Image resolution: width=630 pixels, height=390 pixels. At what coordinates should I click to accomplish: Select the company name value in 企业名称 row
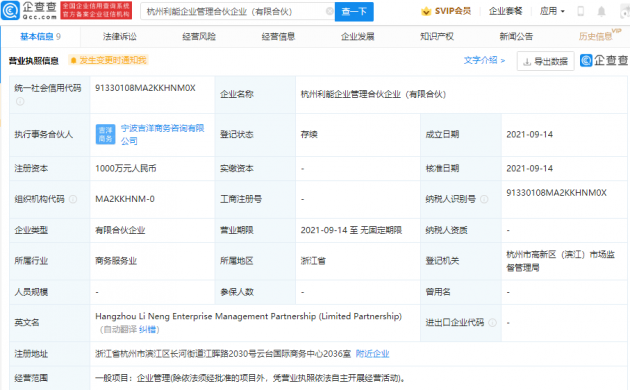[x=373, y=94]
